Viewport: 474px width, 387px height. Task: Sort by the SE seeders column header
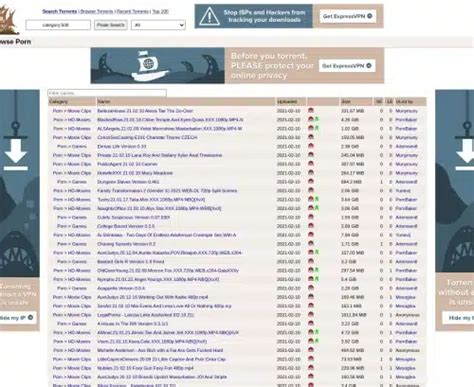pyautogui.click(x=379, y=102)
